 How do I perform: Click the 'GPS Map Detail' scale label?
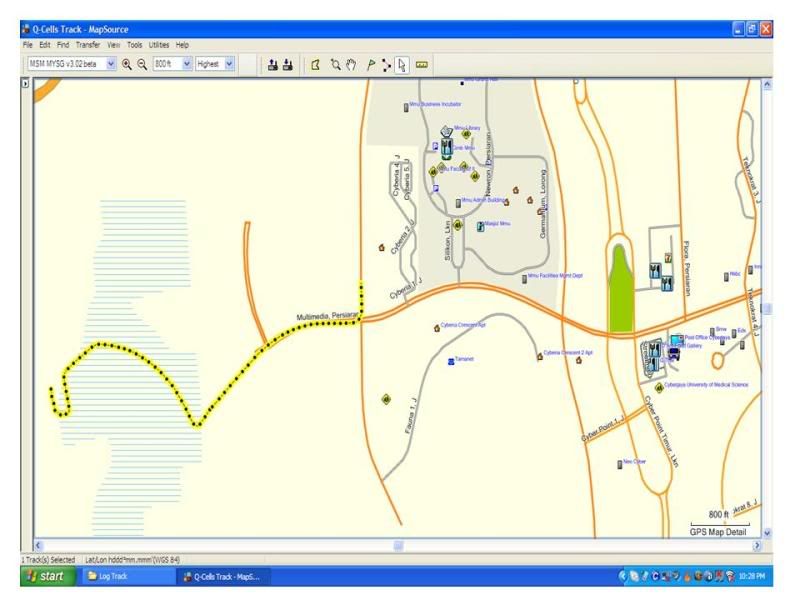point(718,532)
